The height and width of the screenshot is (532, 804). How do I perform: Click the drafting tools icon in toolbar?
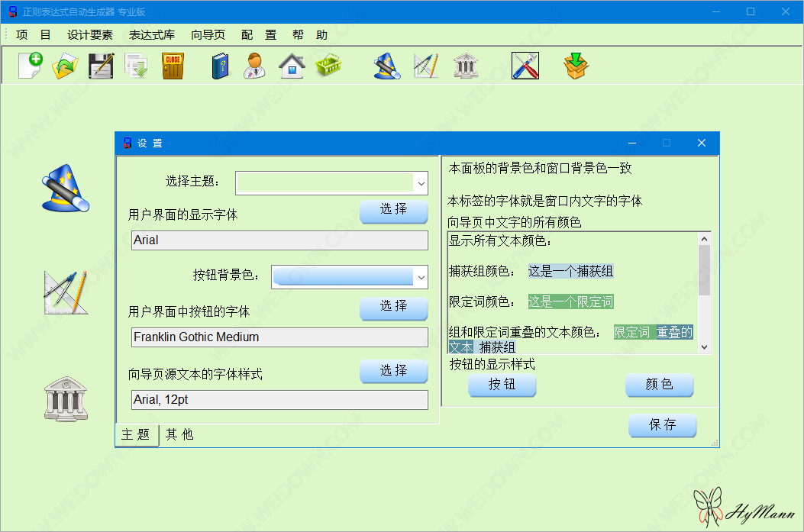tap(426, 66)
